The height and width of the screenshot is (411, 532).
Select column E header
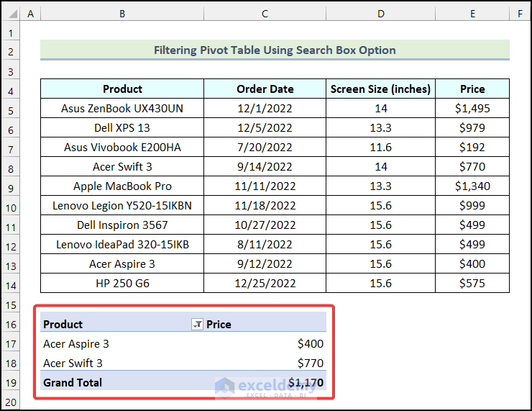pos(472,14)
